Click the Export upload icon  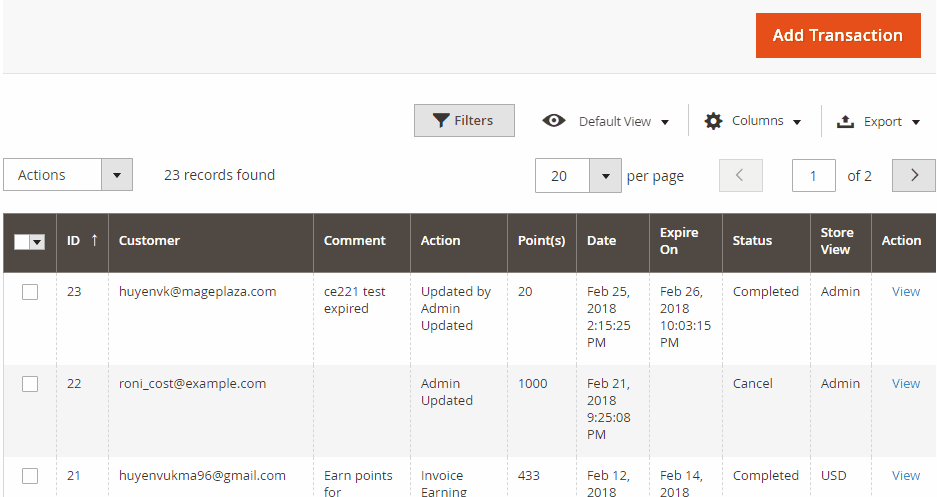pyautogui.click(x=845, y=121)
